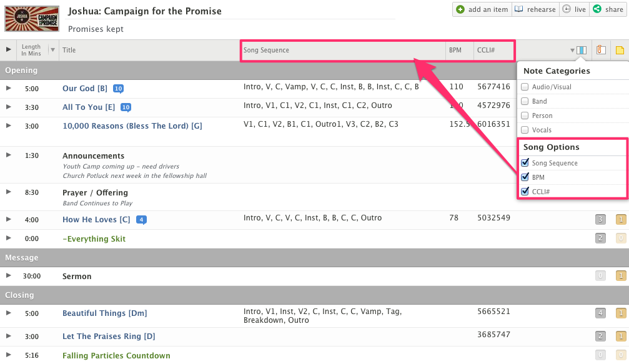Click the Joshua campaign thumbnail image
629x364 pixels.
(32, 19)
